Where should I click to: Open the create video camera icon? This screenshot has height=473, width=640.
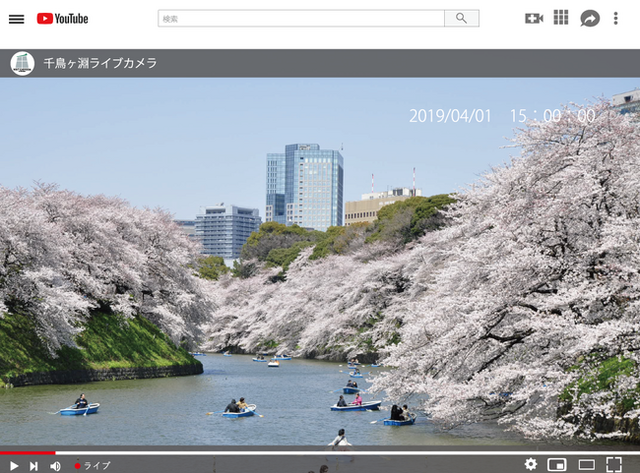(x=533, y=18)
